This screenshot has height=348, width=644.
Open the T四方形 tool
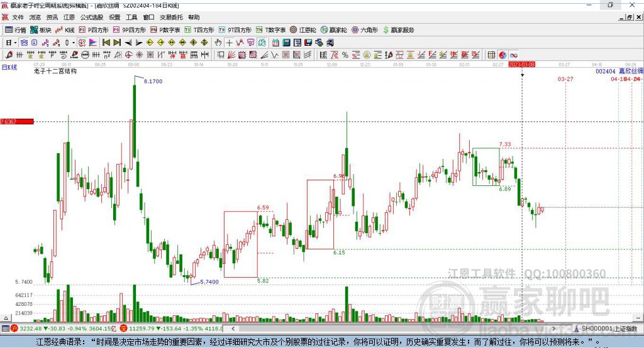pyautogui.click(x=199, y=30)
